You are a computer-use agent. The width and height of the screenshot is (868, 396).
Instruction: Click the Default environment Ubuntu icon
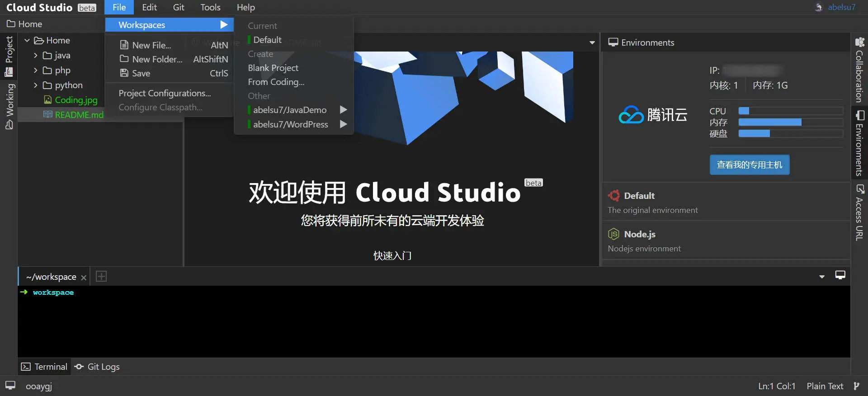pyautogui.click(x=614, y=195)
